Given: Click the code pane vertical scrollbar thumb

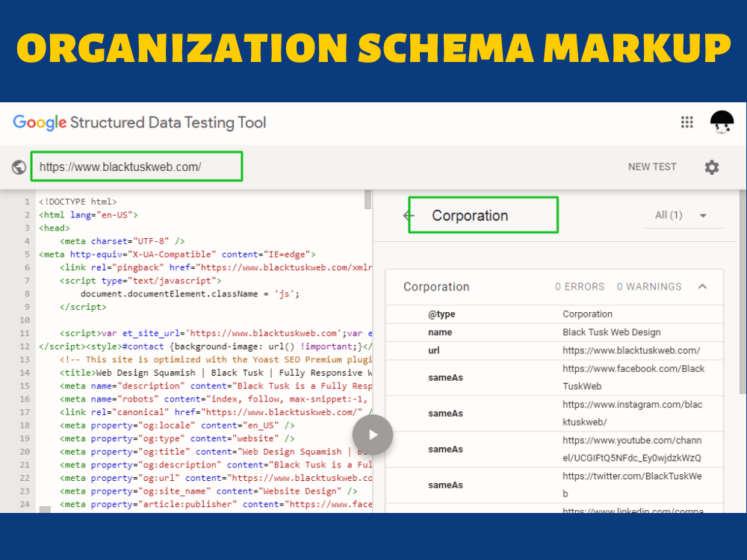Looking at the screenshot, I should coord(368,199).
